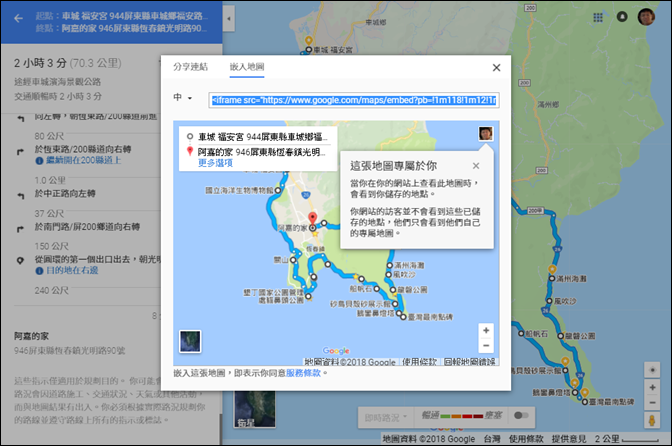Viewport: 672px width, 446px height.
Task: Select the 嵌入地圖 tab
Action: click(247, 67)
